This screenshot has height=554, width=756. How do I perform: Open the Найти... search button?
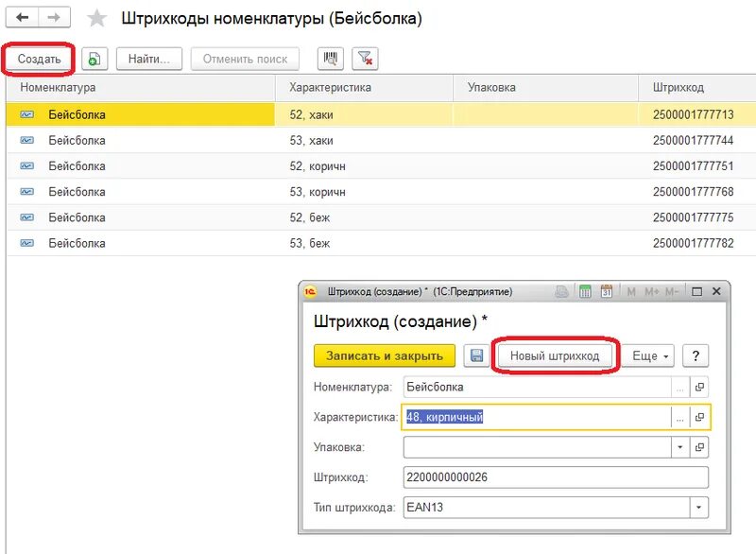point(149,59)
